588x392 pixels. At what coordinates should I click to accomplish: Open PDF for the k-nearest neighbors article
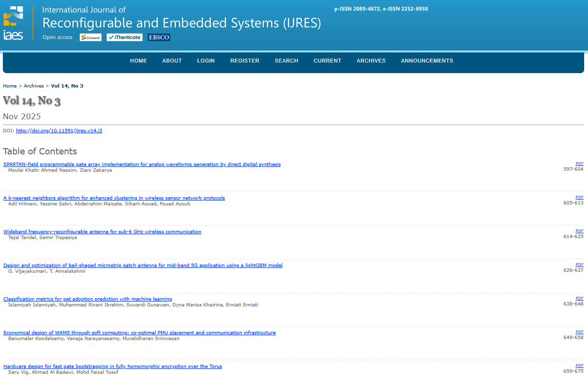(579, 197)
